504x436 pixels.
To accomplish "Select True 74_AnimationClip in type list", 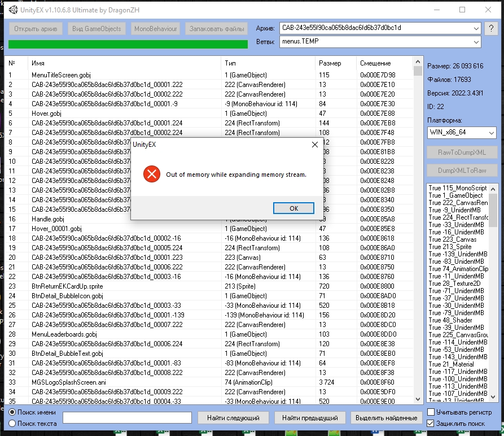I will click(x=458, y=268).
